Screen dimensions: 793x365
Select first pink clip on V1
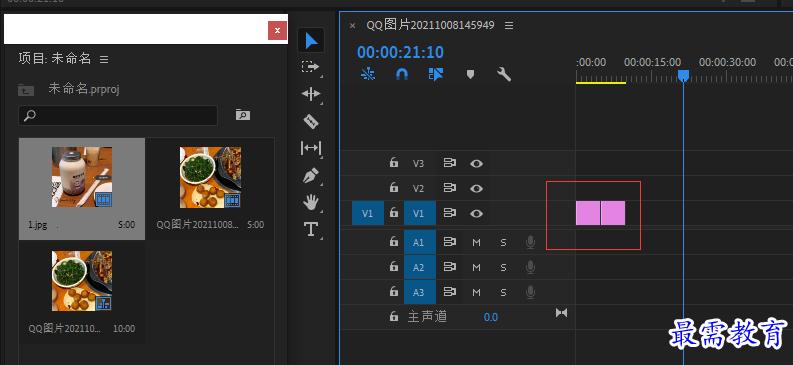(588, 213)
